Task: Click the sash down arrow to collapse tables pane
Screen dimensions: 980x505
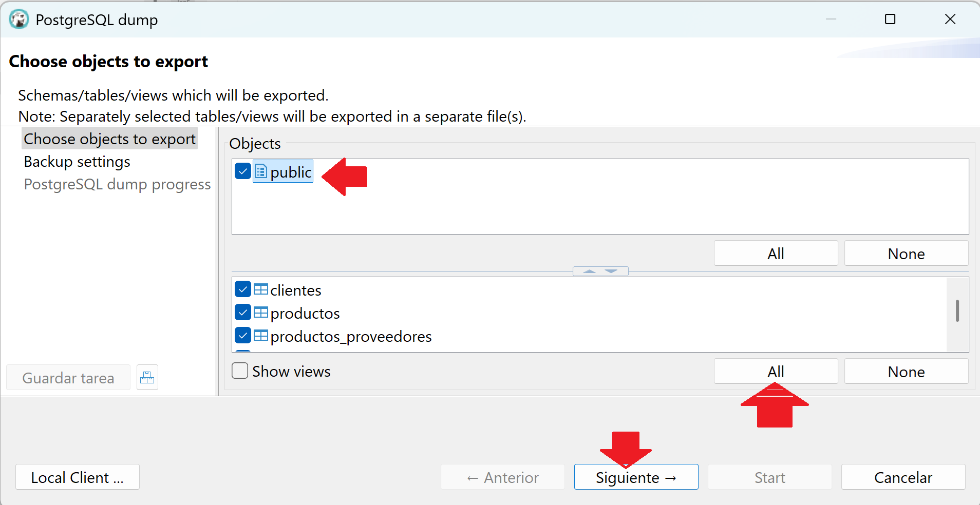Action: pyautogui.click(x=611, y=271)
